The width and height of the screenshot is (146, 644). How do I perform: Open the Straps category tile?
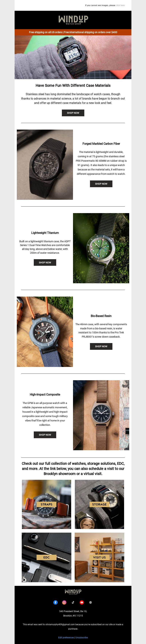point(47,504)
